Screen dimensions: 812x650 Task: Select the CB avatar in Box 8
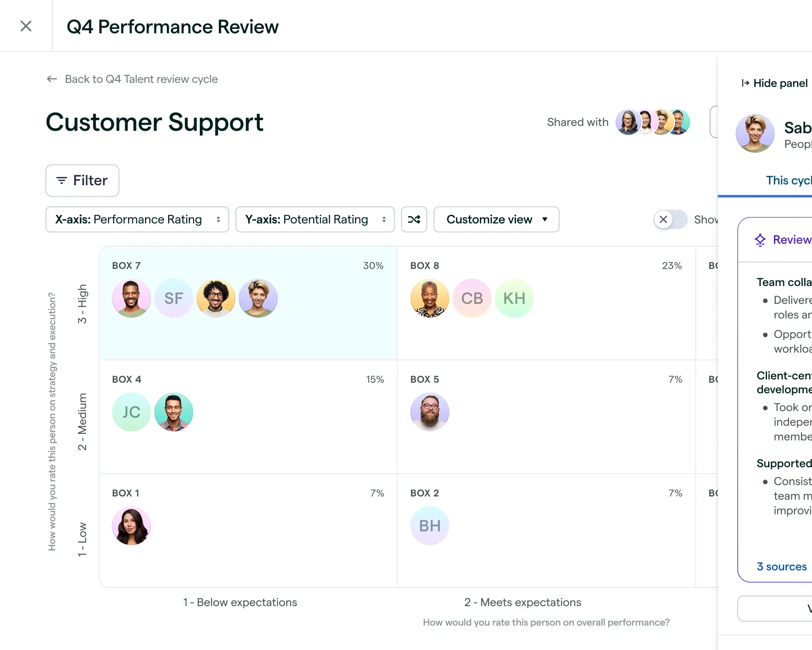click(x=472, y=298)
